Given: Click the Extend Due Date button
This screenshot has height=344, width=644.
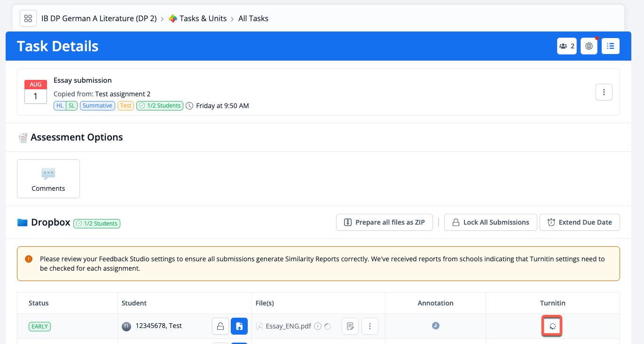Looking at the screenshot, I should coord(579,222).
